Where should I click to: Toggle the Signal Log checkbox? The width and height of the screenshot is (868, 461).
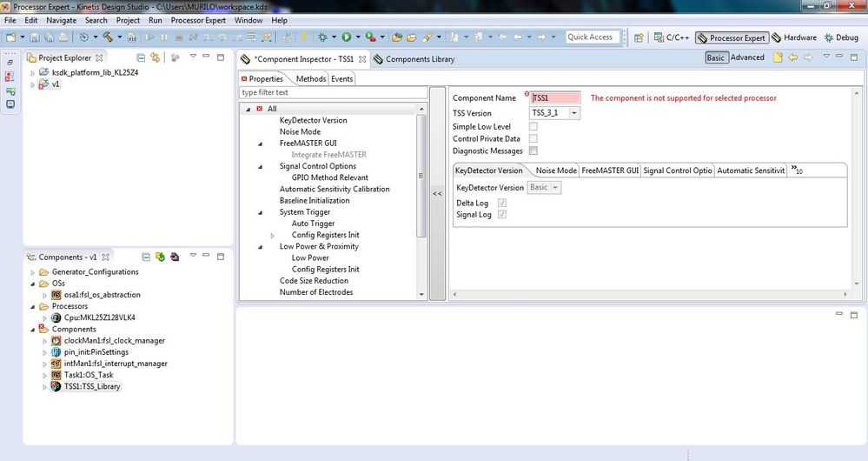click(x=502, y=215)
